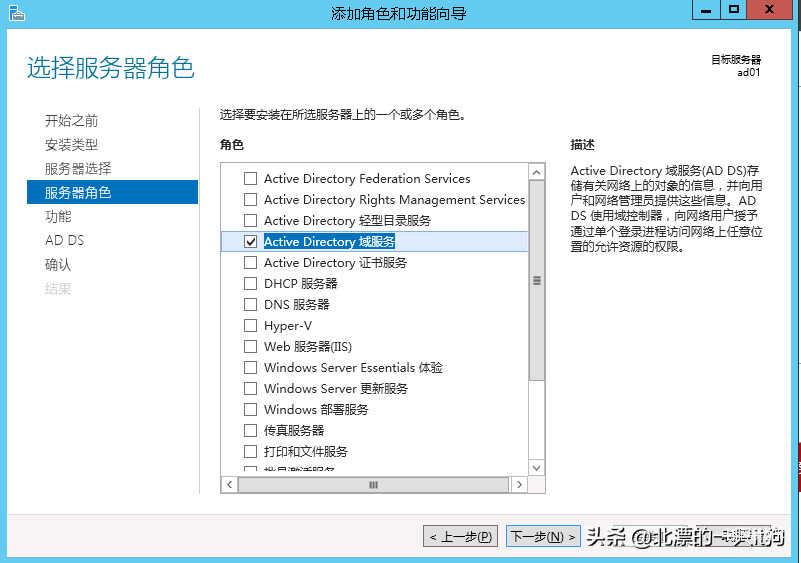Click the wizard window icon in title bar
Screen dimensions: 801x563
pyautogui.click(x=16, y=13)
